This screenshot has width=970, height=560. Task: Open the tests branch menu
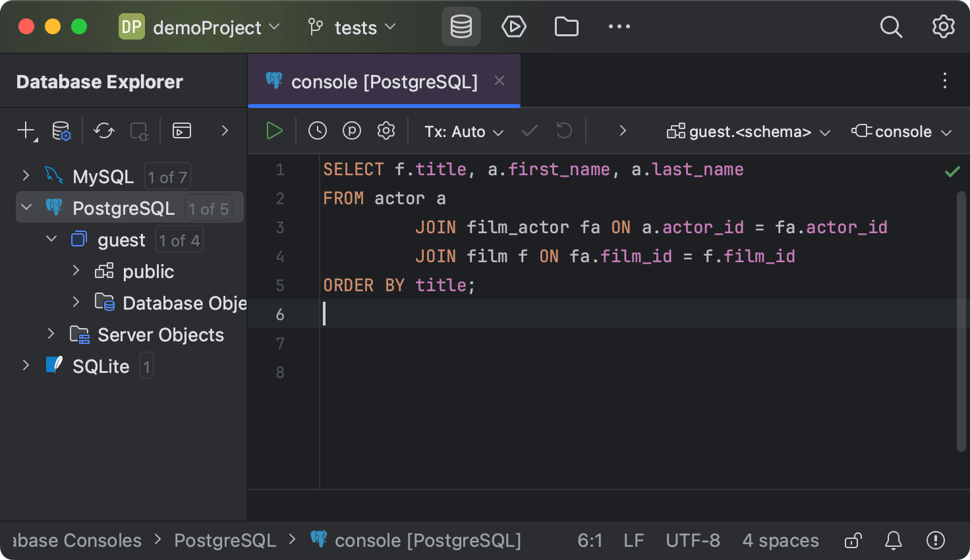click(355, 27)
